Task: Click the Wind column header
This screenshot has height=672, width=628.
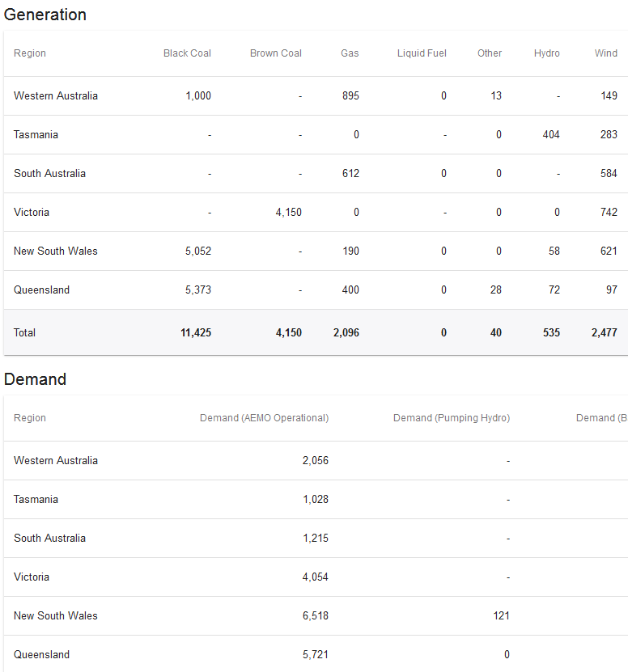Action: click(606, 53)
